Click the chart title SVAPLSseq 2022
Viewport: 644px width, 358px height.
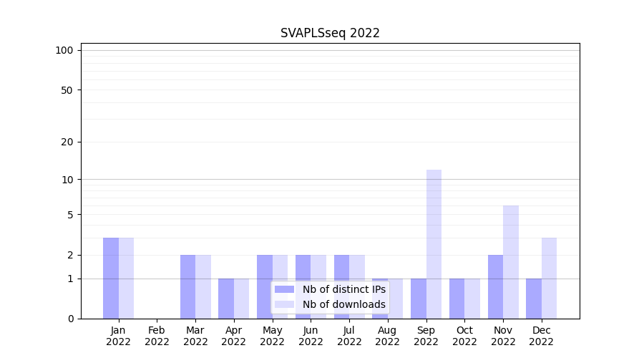coord(330,33)
